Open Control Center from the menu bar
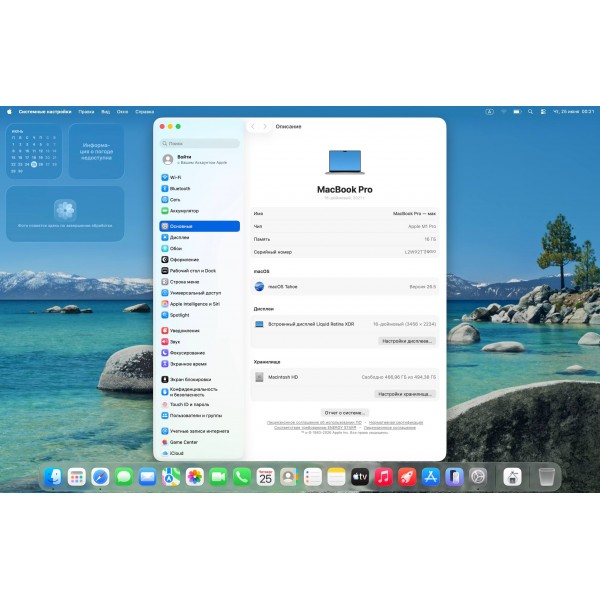This screenshot has width=600, height=600. 543,112
